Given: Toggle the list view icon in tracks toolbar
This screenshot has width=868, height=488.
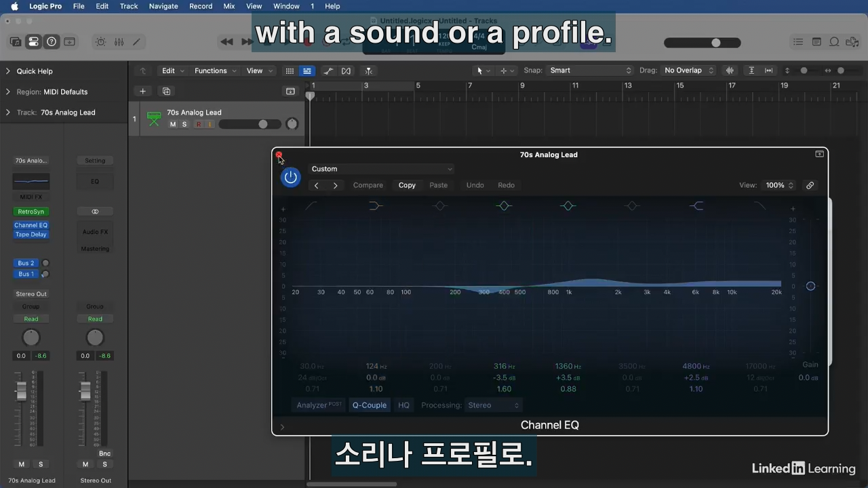Looking at the screenshot, I should 307,70.
